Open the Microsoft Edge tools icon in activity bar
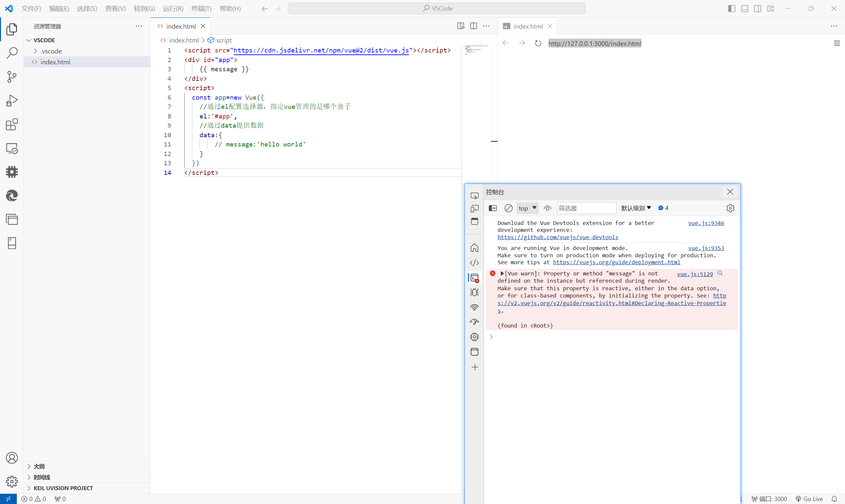845x504 pixels. tap(12, 196)
